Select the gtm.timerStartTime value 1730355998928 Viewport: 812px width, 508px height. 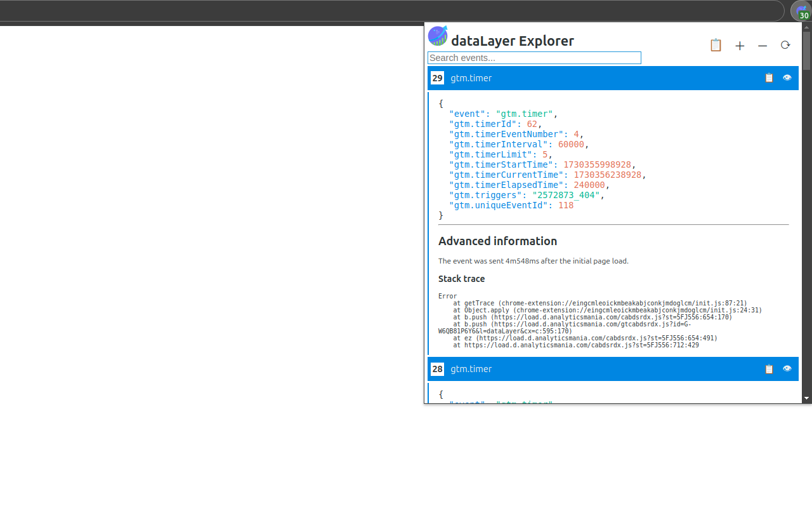(597, 164)
